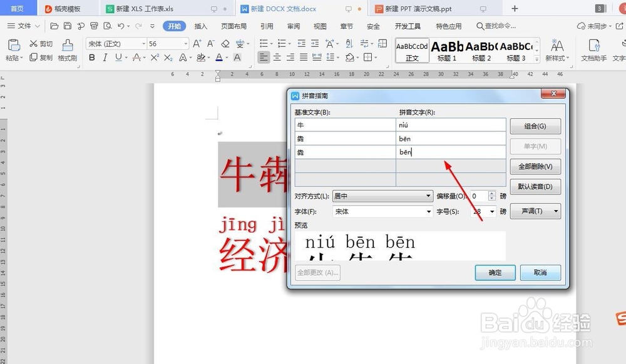
Task: Click the 全部删除(V) button
Action: pos(535,166)
